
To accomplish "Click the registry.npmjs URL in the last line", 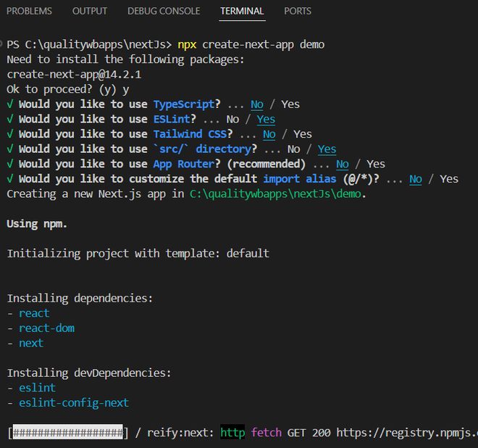I will [407, 433].
